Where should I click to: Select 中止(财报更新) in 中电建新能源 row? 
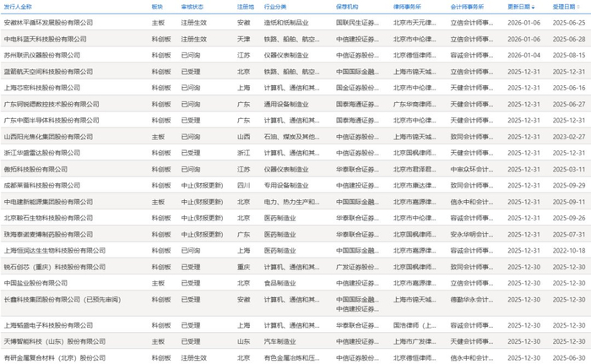click(202, 202)
